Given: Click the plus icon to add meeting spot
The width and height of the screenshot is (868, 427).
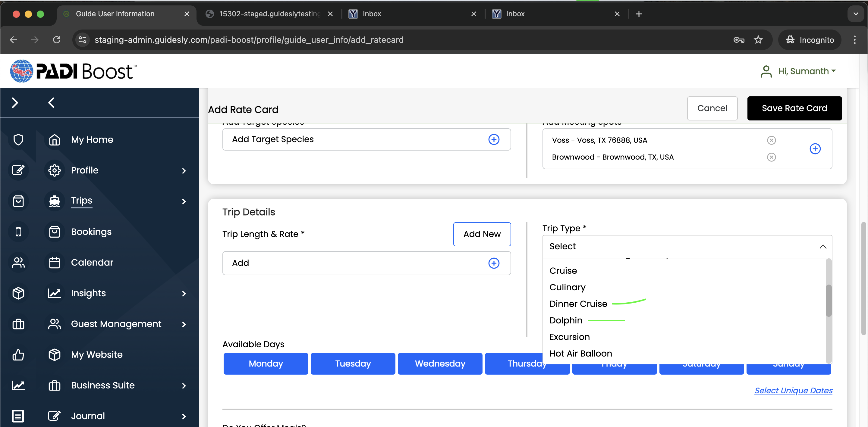Looking at the screenshot, I should point(815,148).
